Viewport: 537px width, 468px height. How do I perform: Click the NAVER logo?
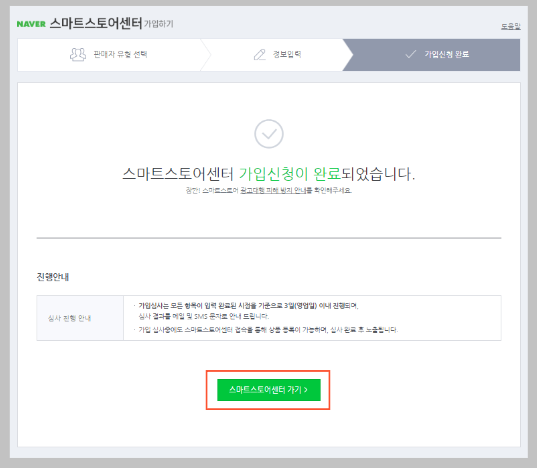[31, 24]
